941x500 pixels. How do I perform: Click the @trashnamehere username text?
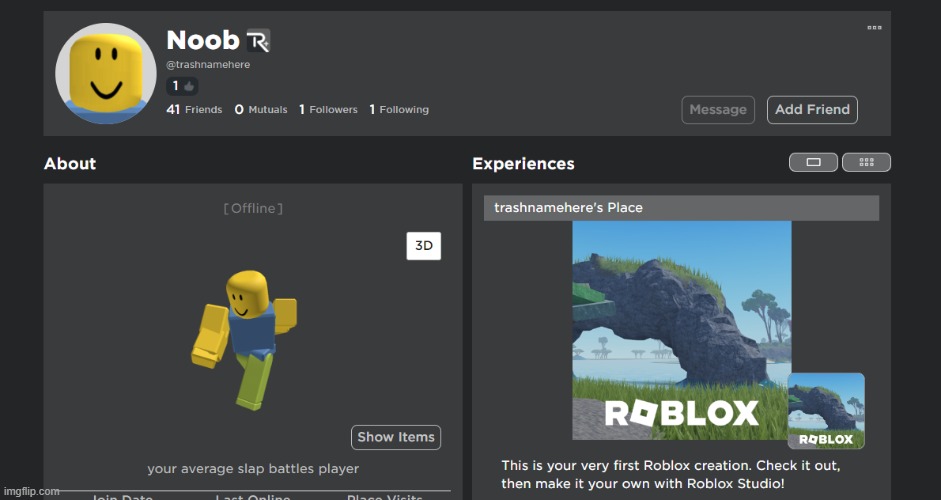[208, 64]
